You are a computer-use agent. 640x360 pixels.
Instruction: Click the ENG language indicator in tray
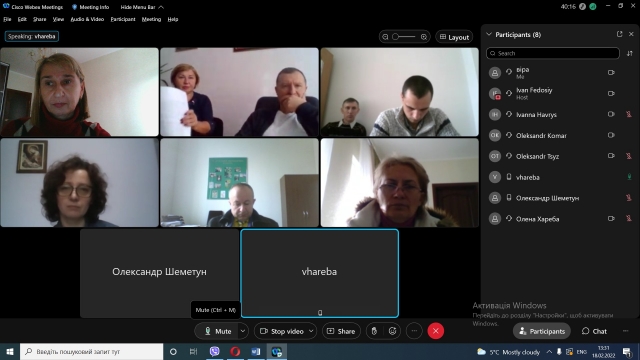pos(582,352)
